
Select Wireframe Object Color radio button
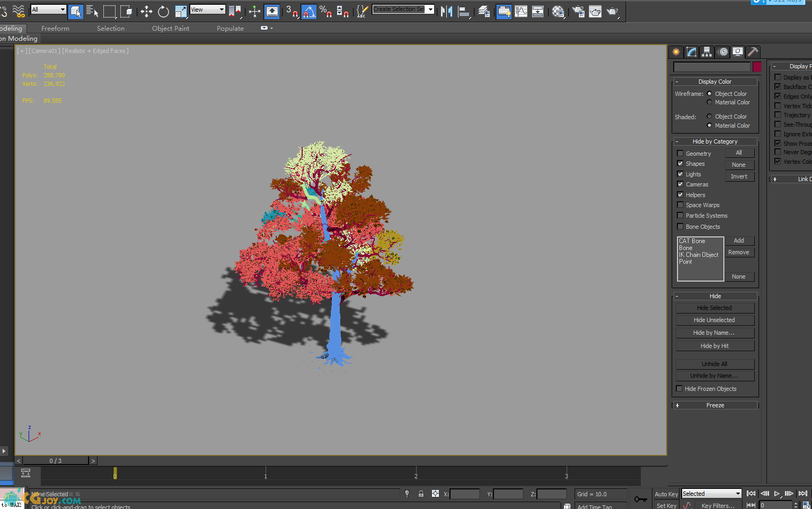tap(709, 94)
